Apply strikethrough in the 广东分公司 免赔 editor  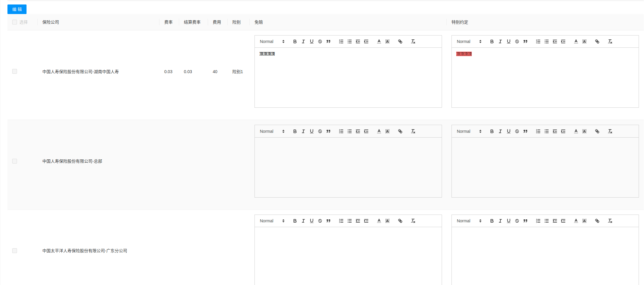pos(320,221)
